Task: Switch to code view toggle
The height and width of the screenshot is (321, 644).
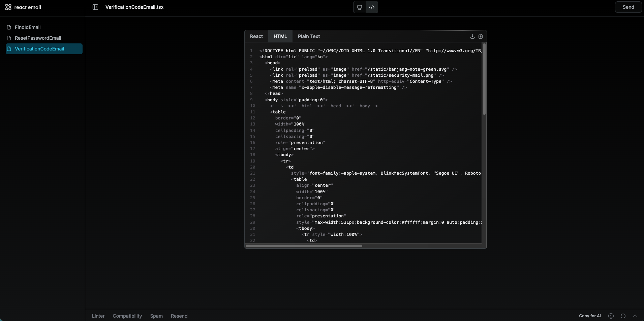Action: [x=372, y=7]
